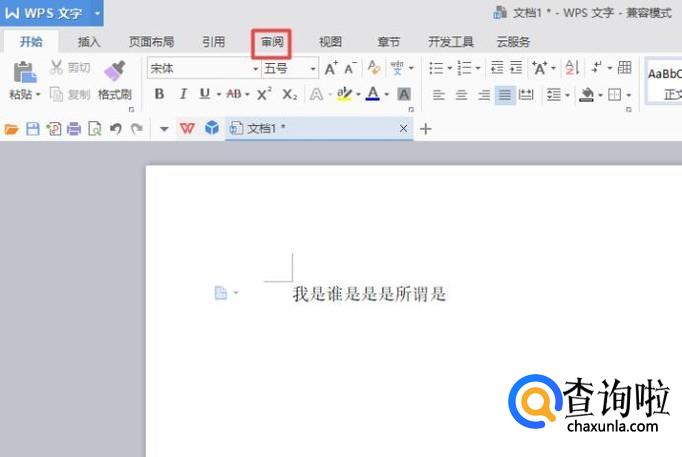This screenshot has width=682, height=457.
Task: Toggle Italic formatting
Action: 182,94
